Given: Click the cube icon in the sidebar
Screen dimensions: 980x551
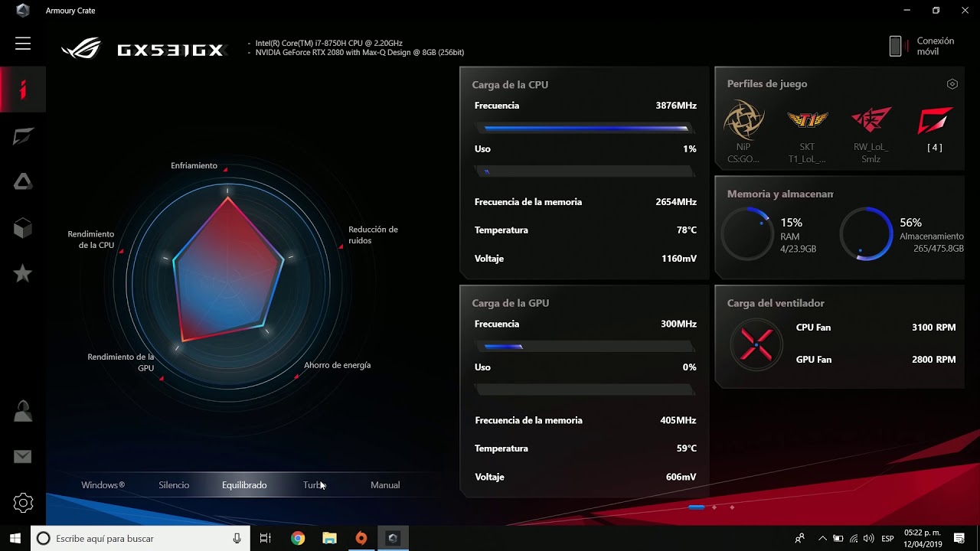Looking at the screenshot, I should [23, 228].
